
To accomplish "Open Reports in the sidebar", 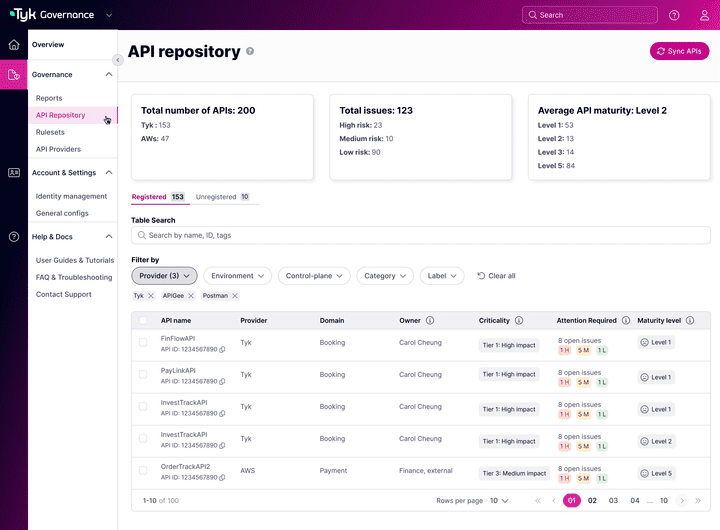I will [49, 98].
